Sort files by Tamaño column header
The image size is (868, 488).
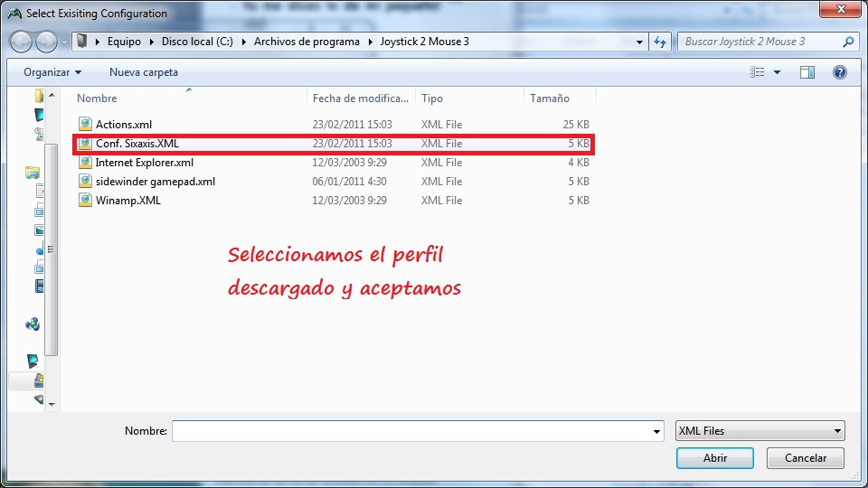click(x=550, y=98)
